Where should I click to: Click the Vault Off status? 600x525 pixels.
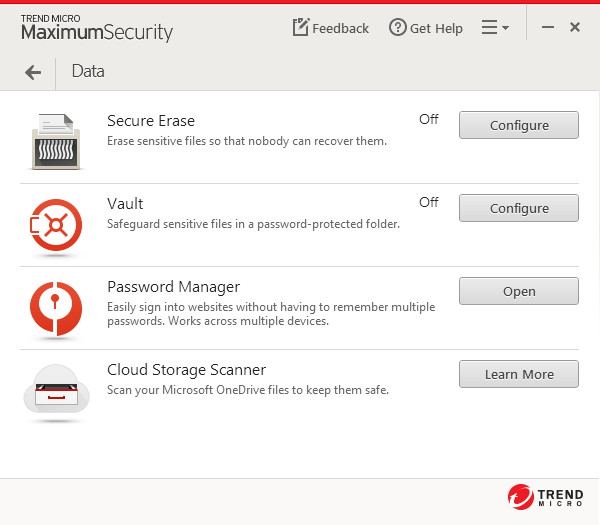point(429,202)
